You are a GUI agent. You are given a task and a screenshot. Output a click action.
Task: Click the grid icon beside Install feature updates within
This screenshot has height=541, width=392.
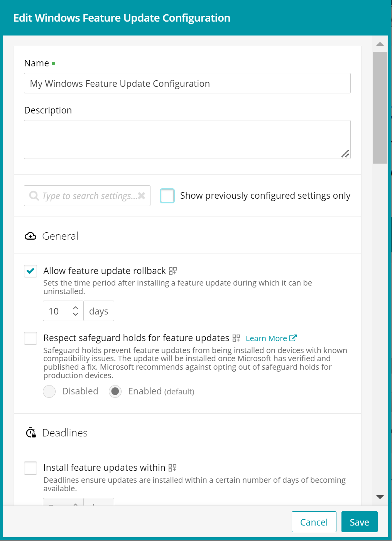coord(172,468)
